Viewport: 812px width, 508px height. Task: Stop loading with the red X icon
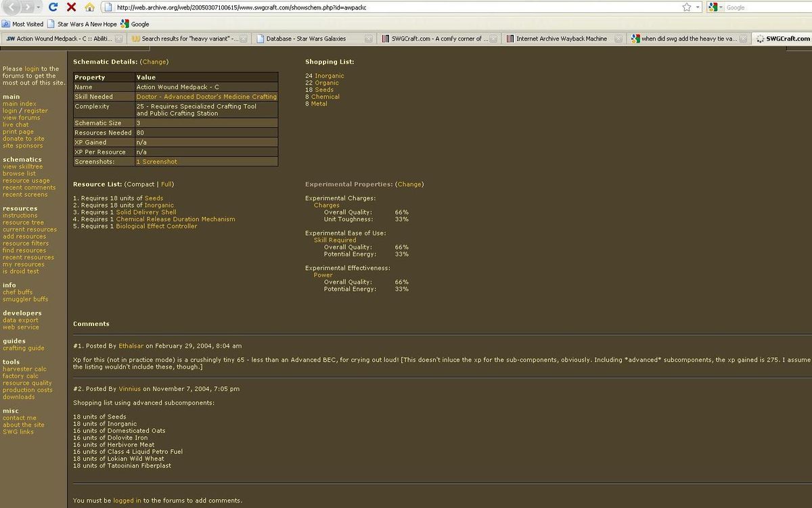(x=71, y=7)
